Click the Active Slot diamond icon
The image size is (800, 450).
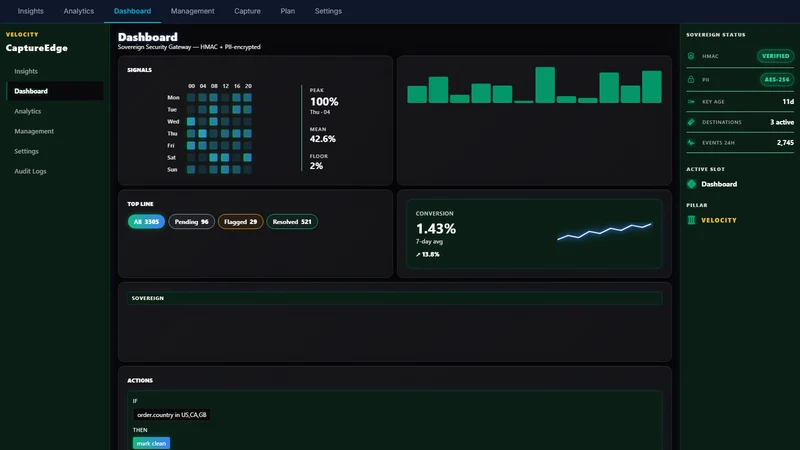point(691,184)
